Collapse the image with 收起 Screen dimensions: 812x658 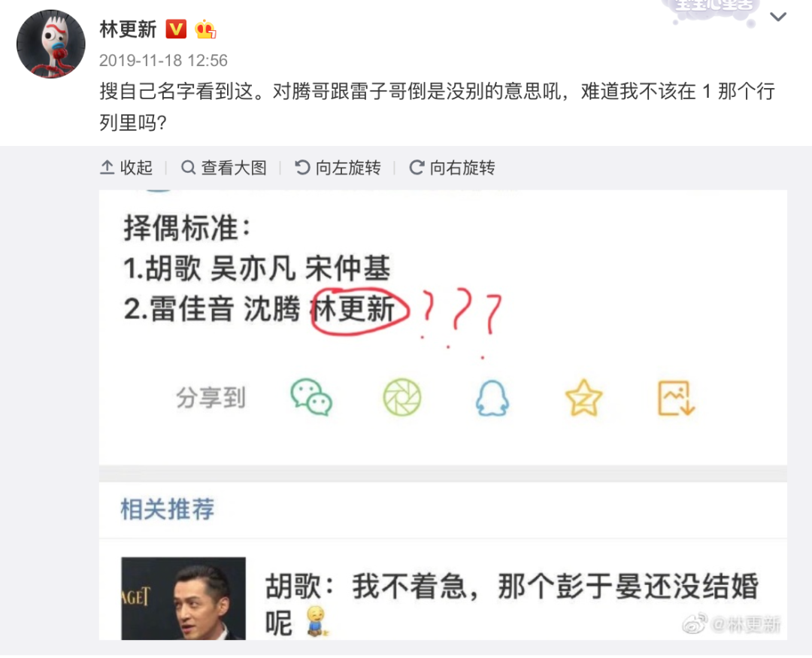click(x=126, y=168)
